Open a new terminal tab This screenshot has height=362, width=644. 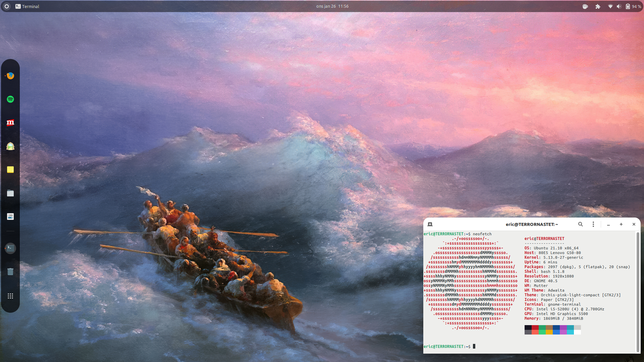(430, 224)
